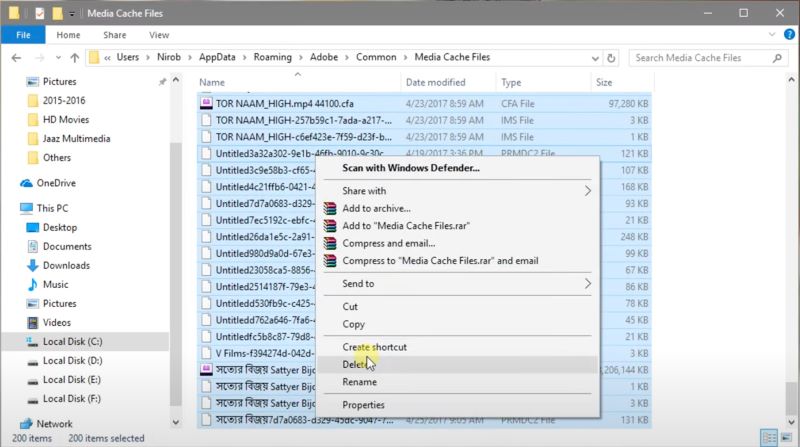The width and height of the screenshot is (800, 447).
Task: Select Properties in the context menu
Action: [363, 405]
